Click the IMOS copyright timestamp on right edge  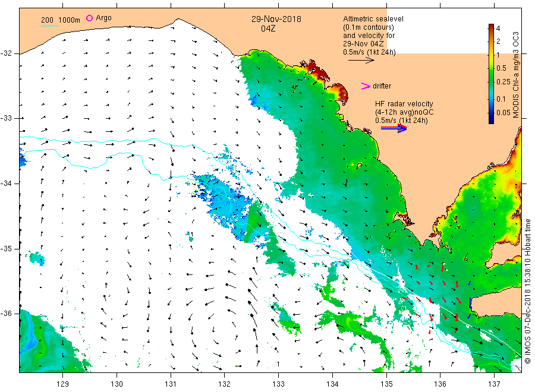527,292
